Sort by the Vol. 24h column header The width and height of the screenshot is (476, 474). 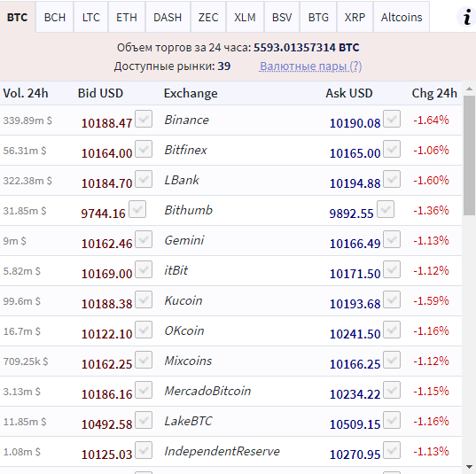[26, 93]
